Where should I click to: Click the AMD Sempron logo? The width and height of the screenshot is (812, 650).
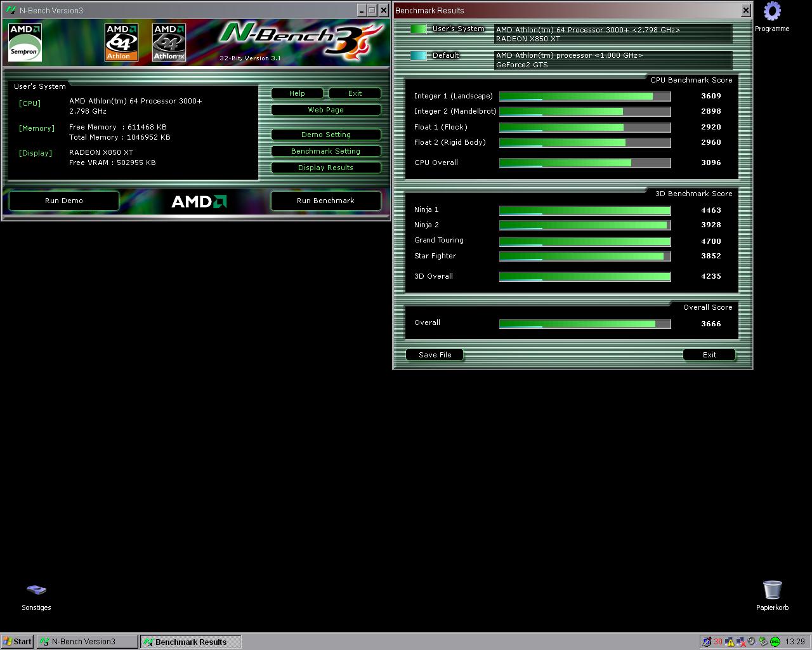25,43
